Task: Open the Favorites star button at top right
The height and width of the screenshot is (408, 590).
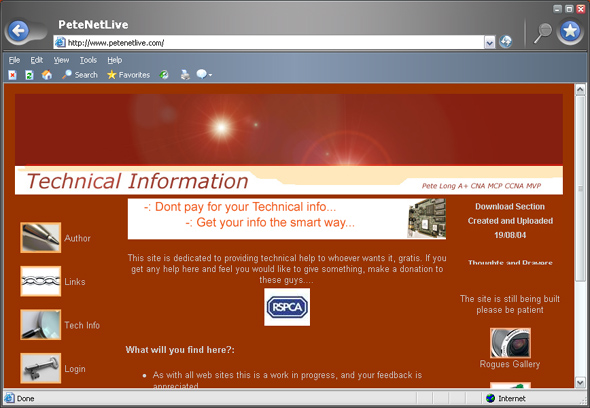Action: click(570, 31)
